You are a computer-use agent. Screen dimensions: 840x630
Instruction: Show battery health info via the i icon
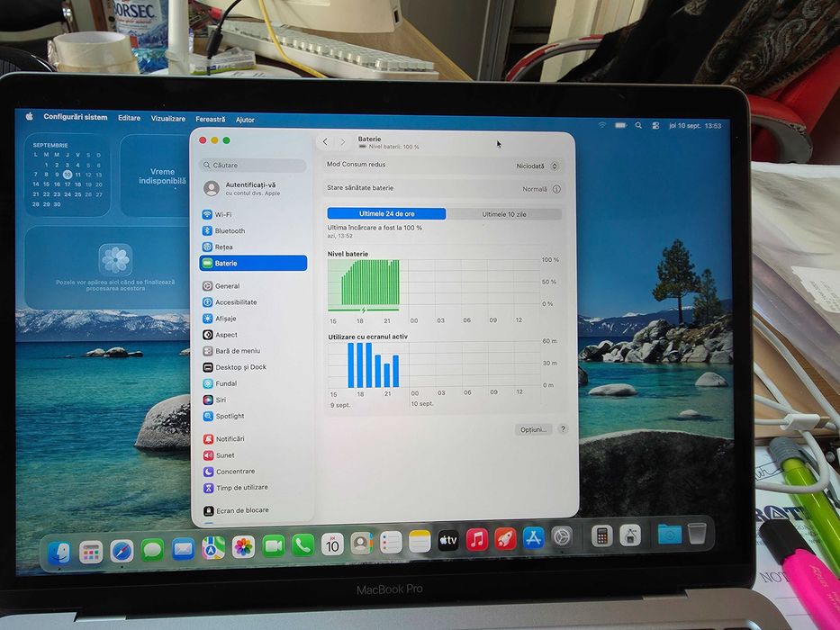(556, 189)
